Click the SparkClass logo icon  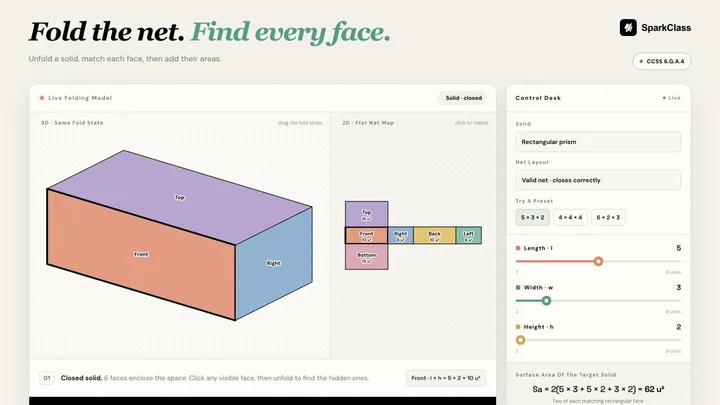pos(628,28)
